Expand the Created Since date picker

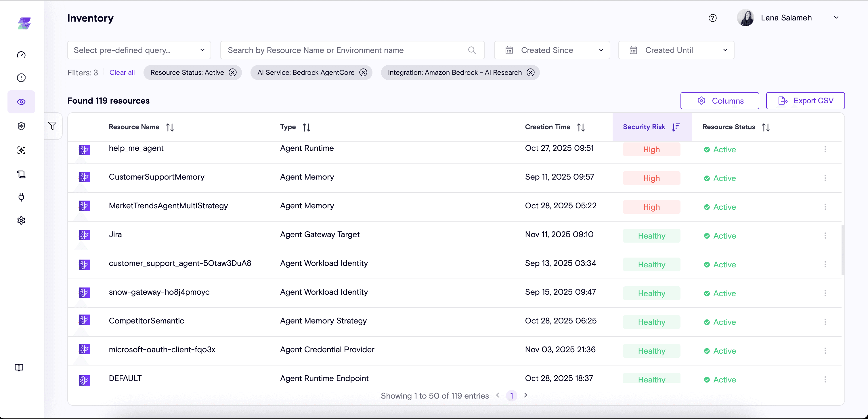[552, 50]
